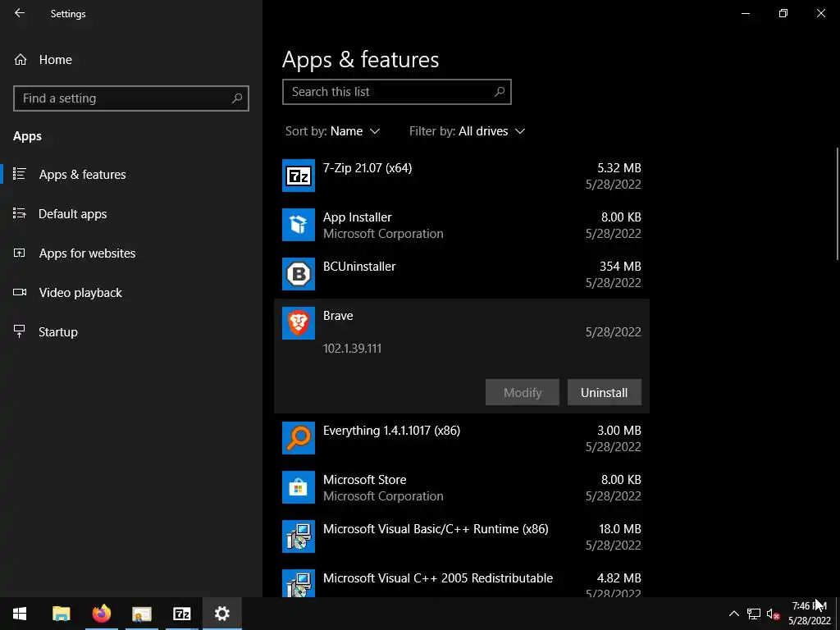
Task: Click the network tray icon
Action: [754, 614]
